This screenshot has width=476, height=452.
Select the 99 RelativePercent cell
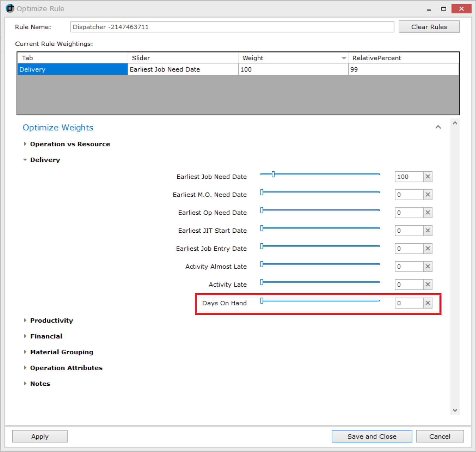coord(403,69)
